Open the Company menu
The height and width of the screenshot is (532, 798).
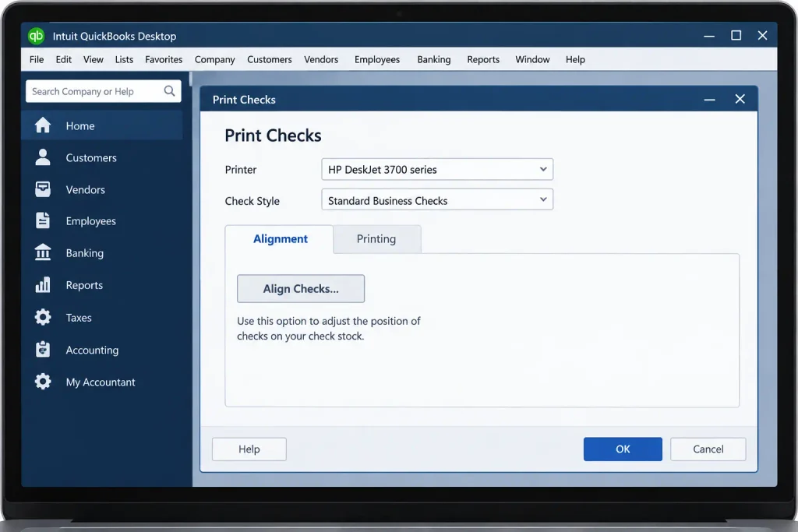(x=215, y=59)
